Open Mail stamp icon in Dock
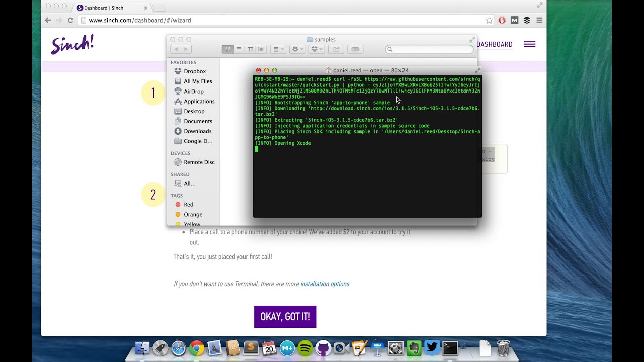Image resolution: width=644 pixels, height=362 pixels. pos(215,348)
